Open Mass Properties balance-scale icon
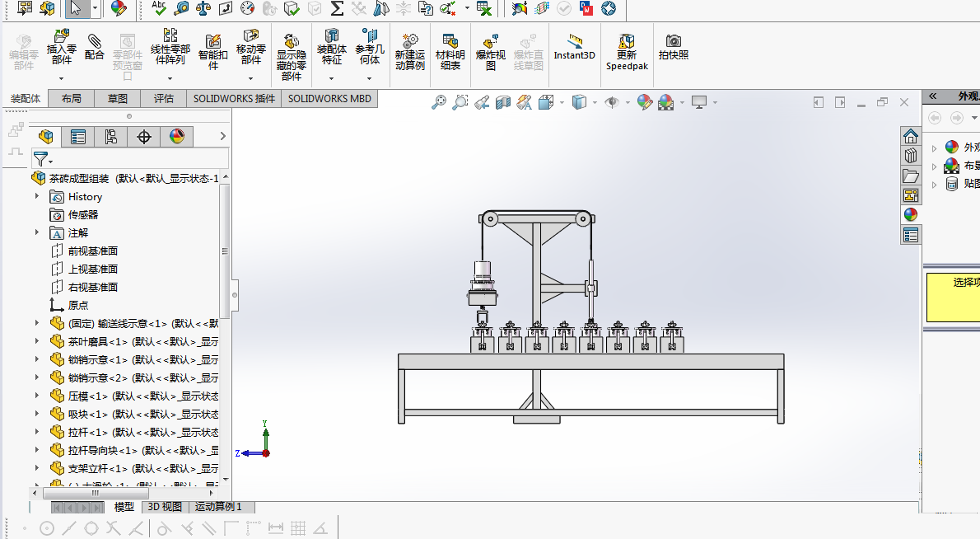980x539 pixels. [x=203, y=8]
